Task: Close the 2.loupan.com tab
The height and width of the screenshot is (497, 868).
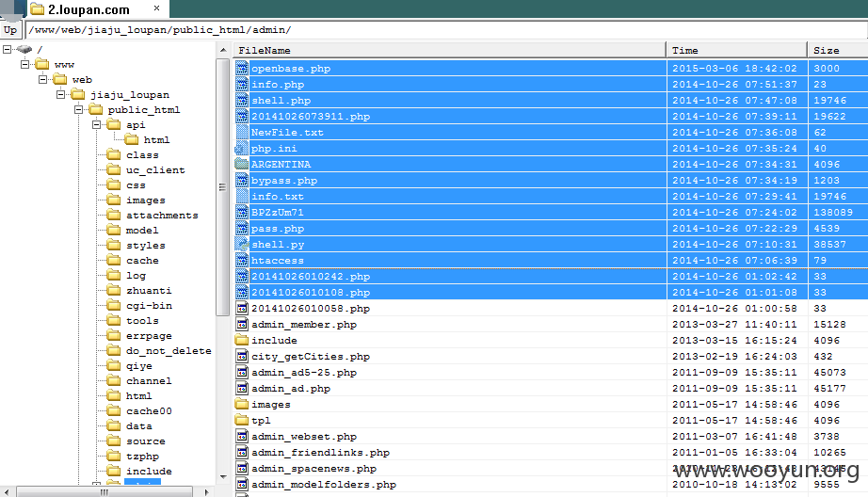Action: pyautogui.click(x=156, y=8)
